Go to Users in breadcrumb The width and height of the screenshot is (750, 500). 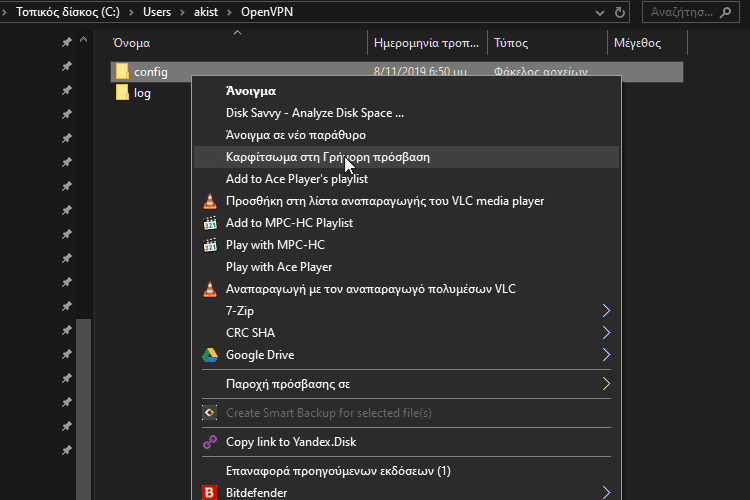[x=157, y=12]
